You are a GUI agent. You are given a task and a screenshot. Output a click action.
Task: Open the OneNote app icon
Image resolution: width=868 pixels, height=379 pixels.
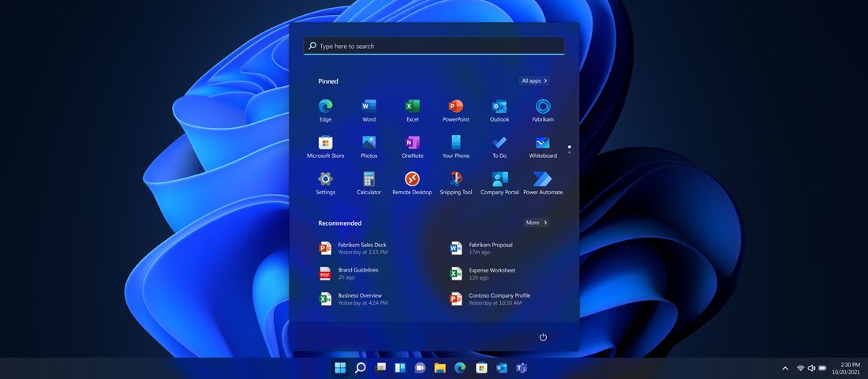(x=412, y=144)
